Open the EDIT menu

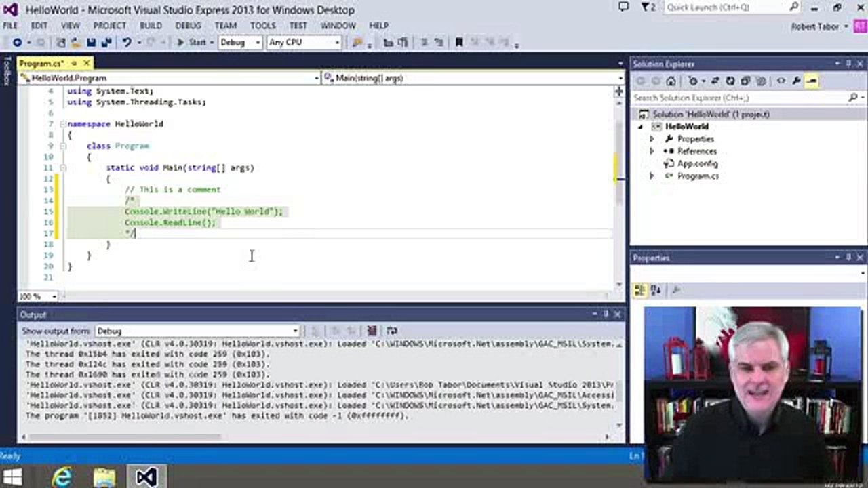click(39, 26)
